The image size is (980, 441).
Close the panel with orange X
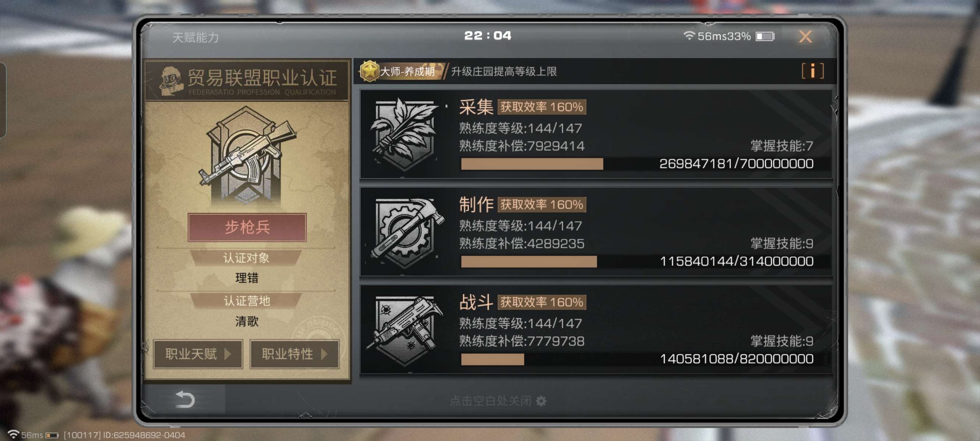point(805,37)
